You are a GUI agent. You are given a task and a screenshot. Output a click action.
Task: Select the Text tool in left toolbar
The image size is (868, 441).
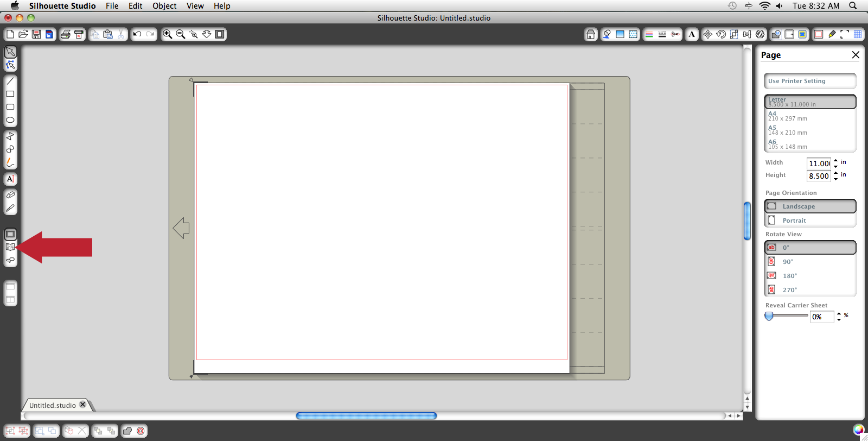point(10,179)
